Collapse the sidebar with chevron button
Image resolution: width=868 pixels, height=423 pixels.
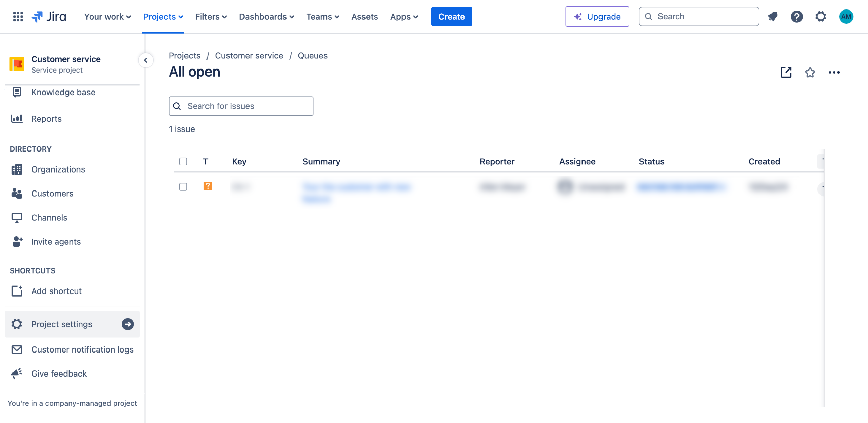146,60
